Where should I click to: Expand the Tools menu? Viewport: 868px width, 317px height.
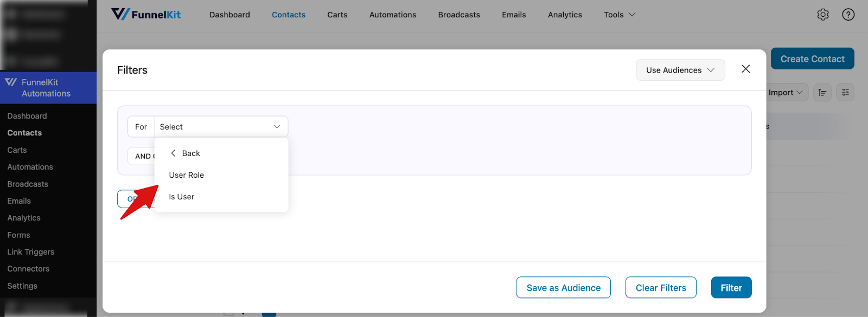coord(618,15)
